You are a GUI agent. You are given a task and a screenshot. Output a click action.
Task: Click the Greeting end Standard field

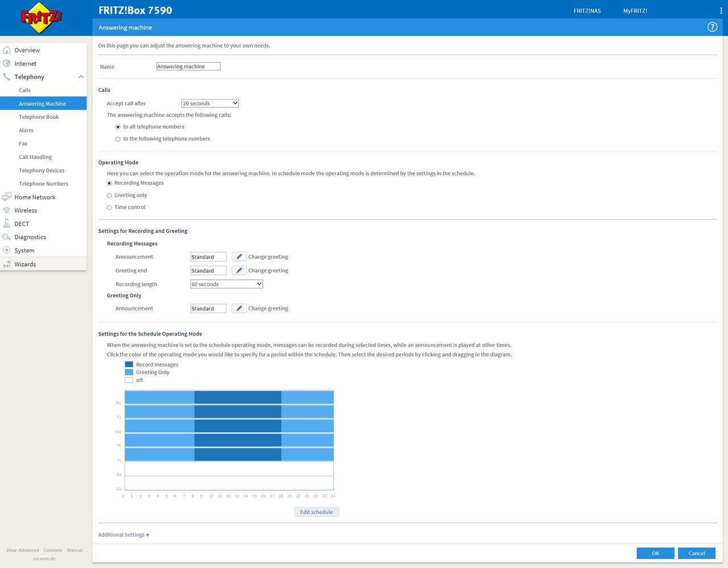(208, 271)
